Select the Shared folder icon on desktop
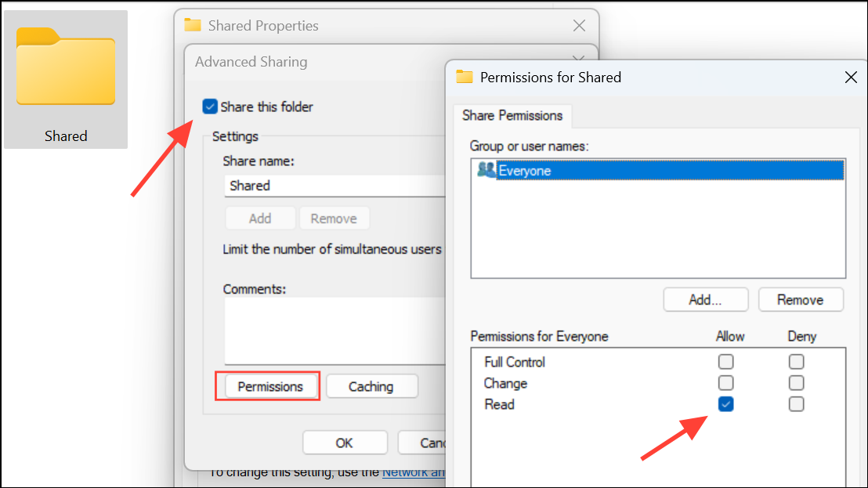Image resolution: width=868 pixels, height=488 pixels. click(65, 67)
